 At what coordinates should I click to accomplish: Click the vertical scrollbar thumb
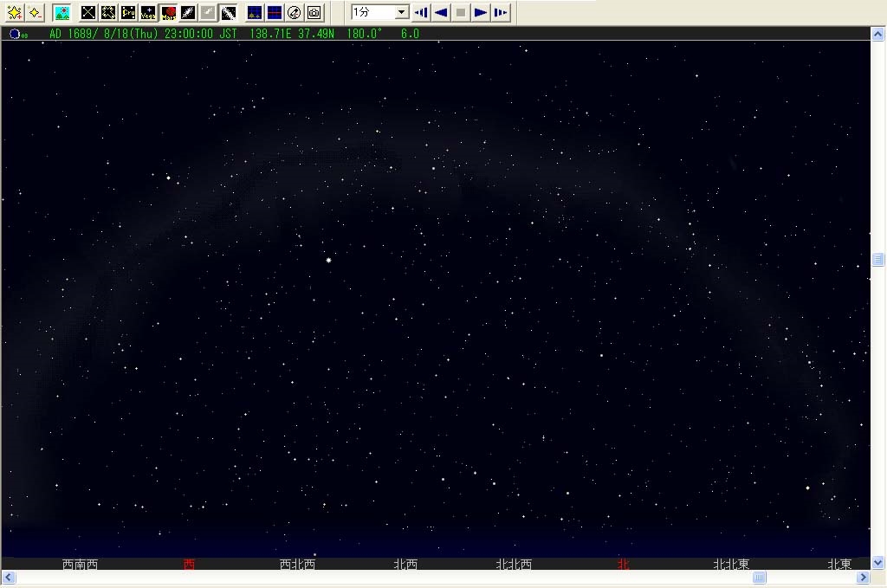coord(878,260)
